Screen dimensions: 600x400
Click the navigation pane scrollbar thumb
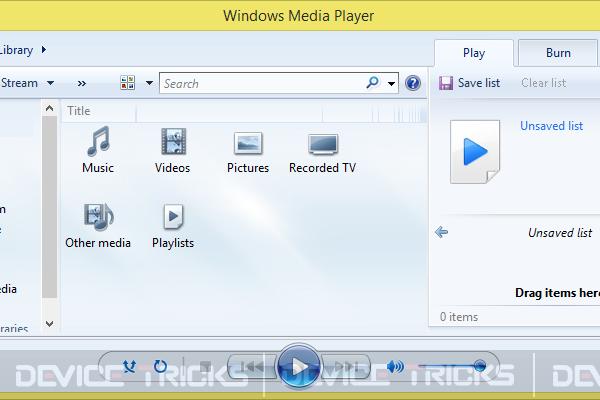49,207
